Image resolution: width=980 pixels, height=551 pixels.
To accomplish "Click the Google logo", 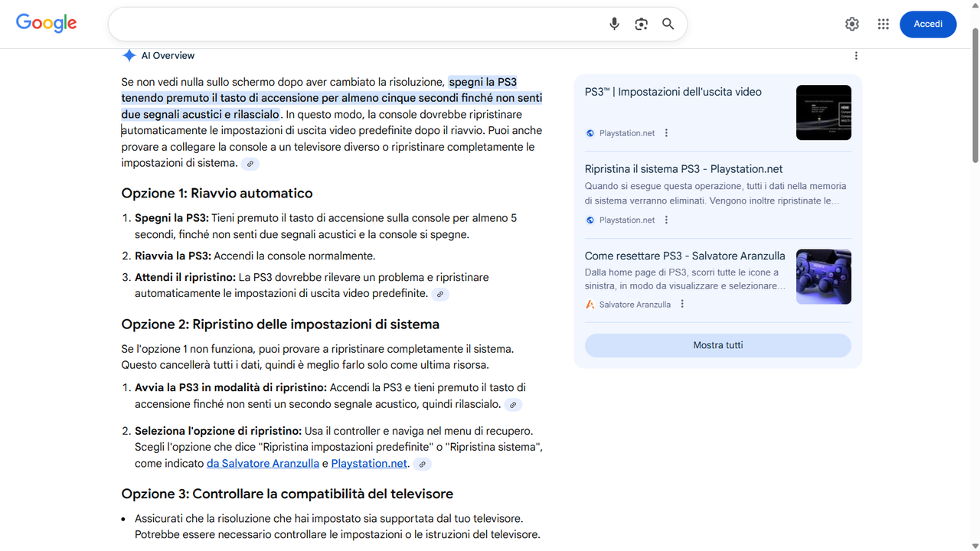I will point(47,23).
